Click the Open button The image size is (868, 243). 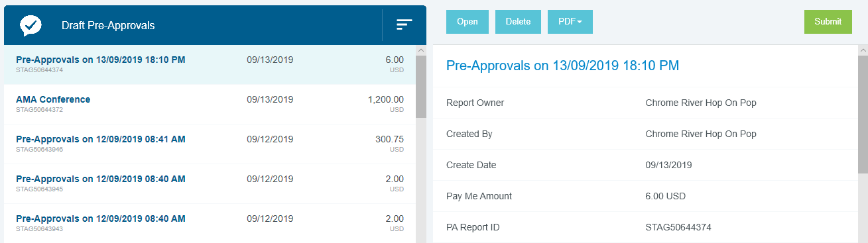point(467,22)
